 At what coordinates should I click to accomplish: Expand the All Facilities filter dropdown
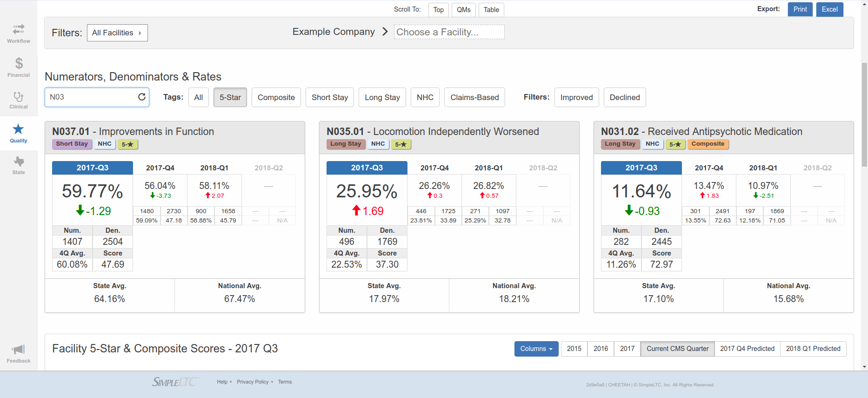tap(117, 33)
